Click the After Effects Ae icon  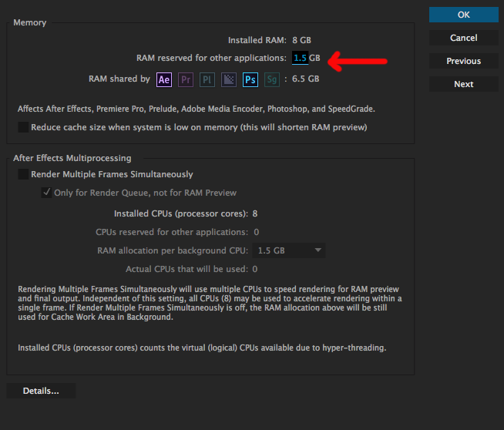click(x=164, y=79)
